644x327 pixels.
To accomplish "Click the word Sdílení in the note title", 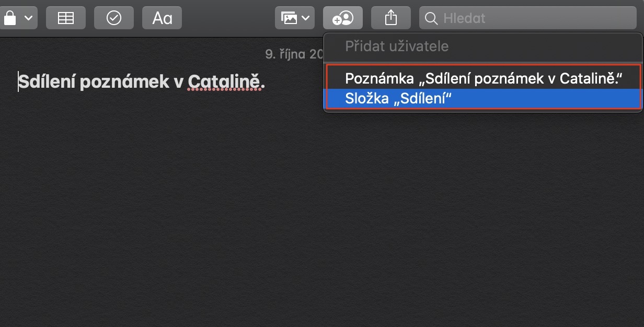I will [x=46, y=82].
